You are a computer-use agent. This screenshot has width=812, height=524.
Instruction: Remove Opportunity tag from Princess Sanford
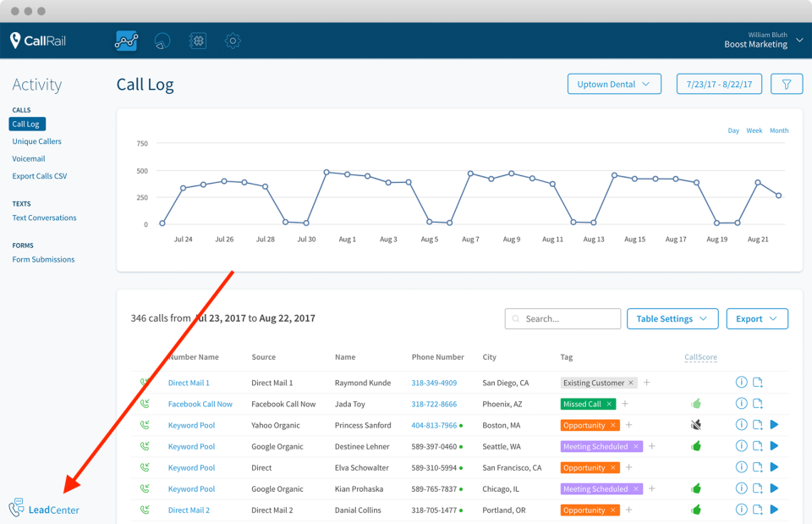[x=613, y=425]
